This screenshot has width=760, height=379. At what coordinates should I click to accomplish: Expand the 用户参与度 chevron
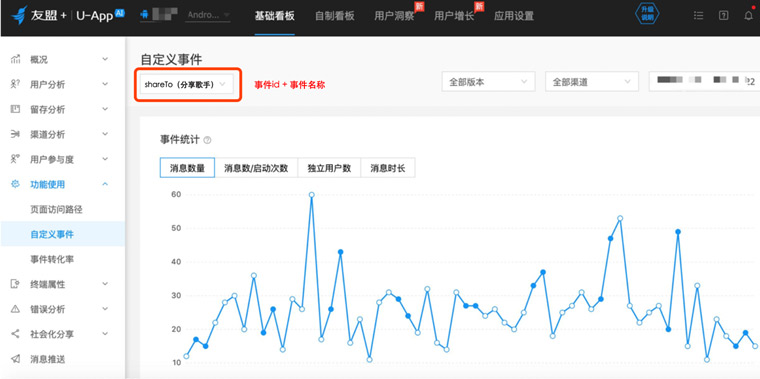(105, 159)
